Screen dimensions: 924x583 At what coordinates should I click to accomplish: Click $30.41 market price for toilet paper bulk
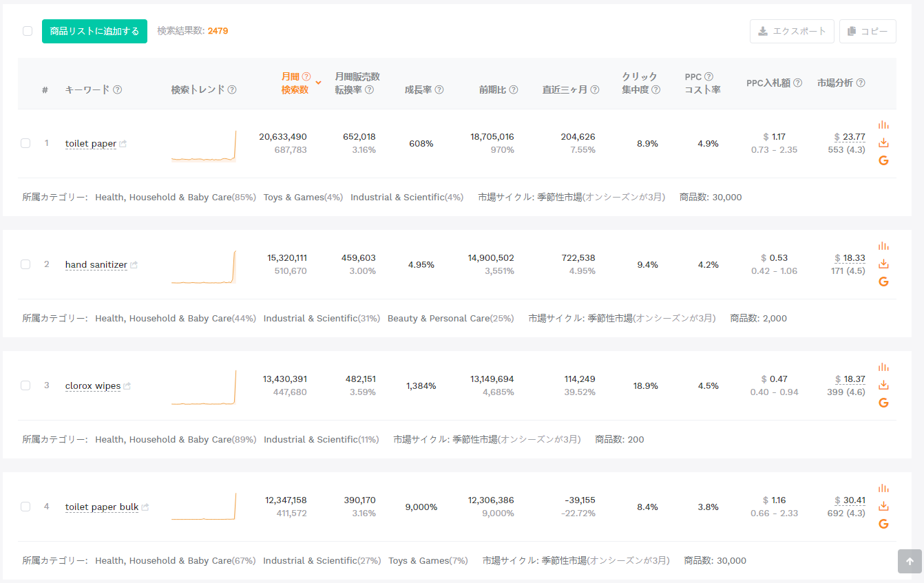(850, 500)
